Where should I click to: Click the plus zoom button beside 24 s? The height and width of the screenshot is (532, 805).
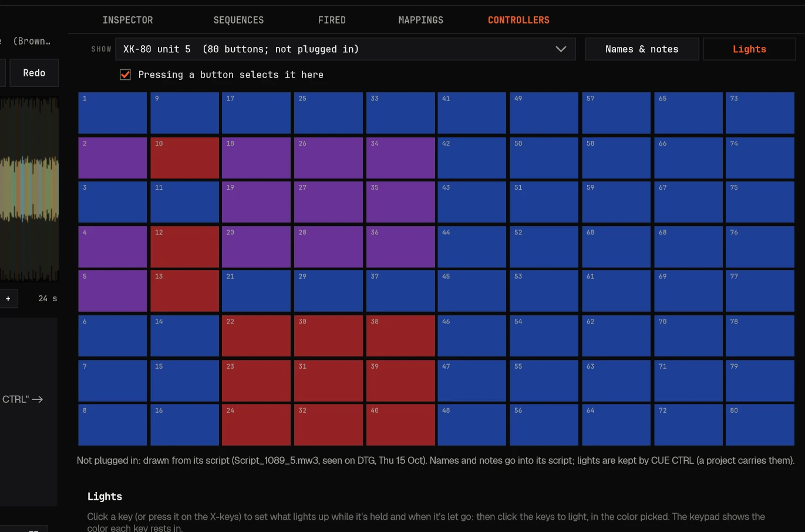click(8, 298)
